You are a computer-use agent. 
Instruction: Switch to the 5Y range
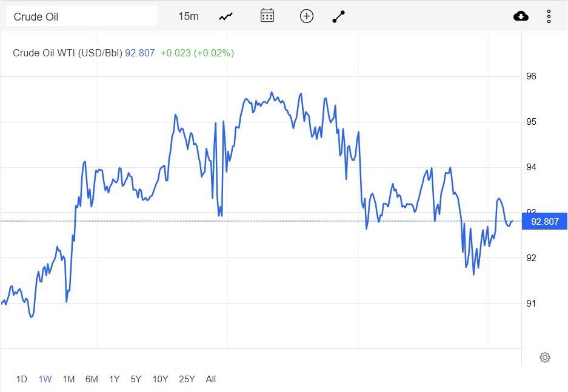click(136, 379)
